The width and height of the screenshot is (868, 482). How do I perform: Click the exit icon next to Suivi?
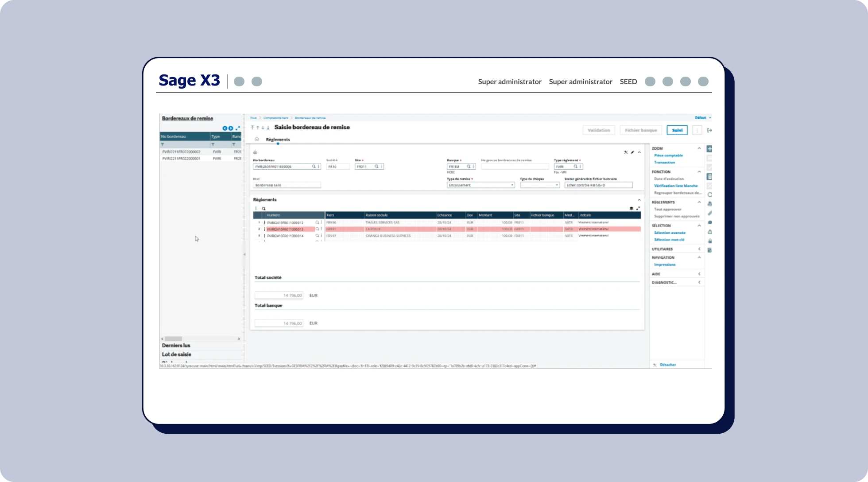[709, 130]
